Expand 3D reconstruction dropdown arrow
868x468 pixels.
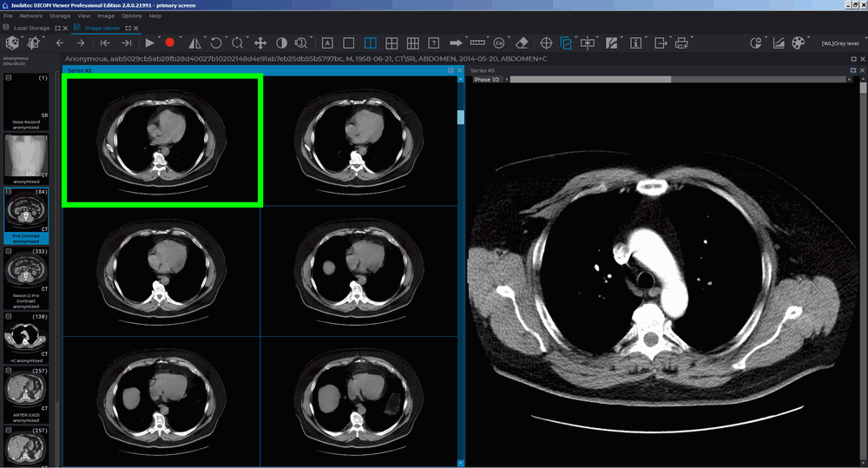[x=21, y=37]
